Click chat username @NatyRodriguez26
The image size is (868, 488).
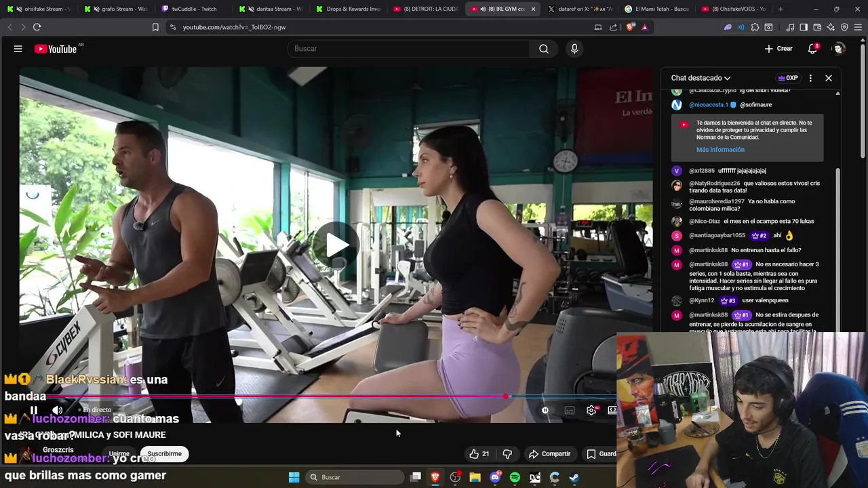coord(714,184)
